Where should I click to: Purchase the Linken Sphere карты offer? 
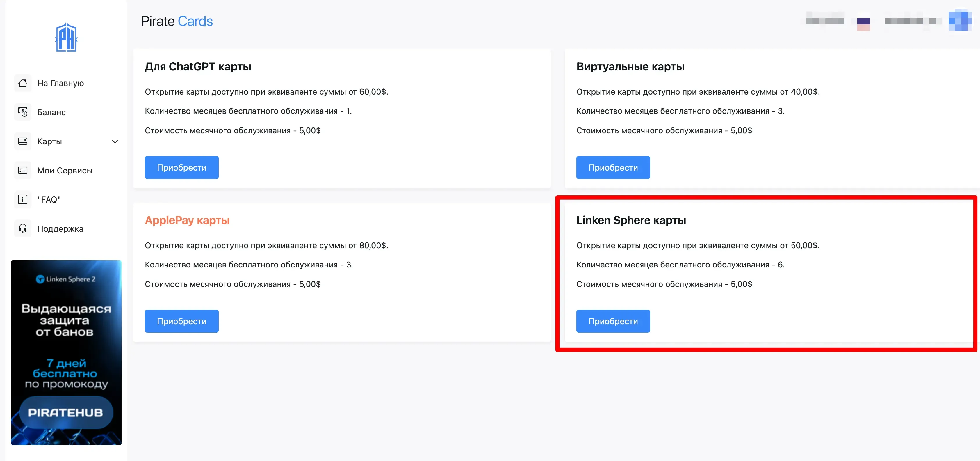pyautogui.click(x=613, y=321)
